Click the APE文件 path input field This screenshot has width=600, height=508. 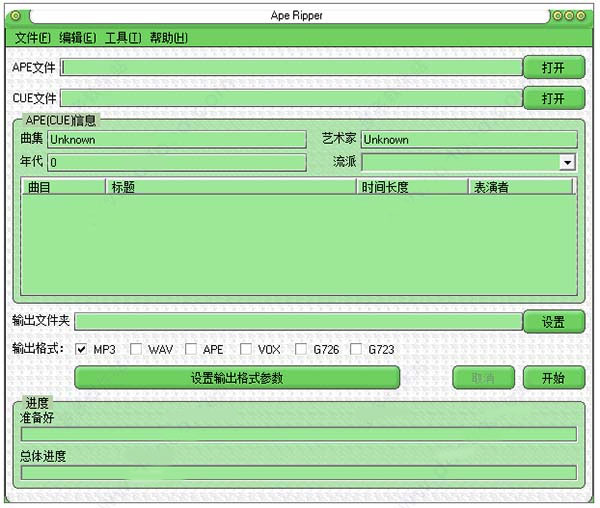point(291,67)
